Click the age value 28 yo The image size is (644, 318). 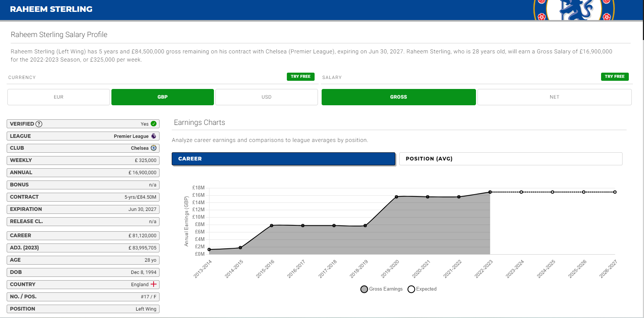[150, 260]
